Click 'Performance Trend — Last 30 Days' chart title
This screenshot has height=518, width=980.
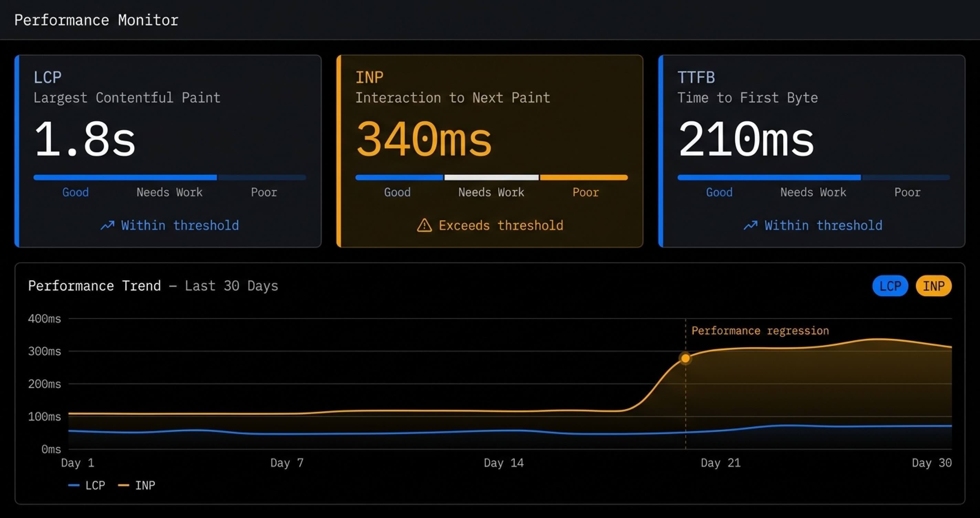coord(153,286)
